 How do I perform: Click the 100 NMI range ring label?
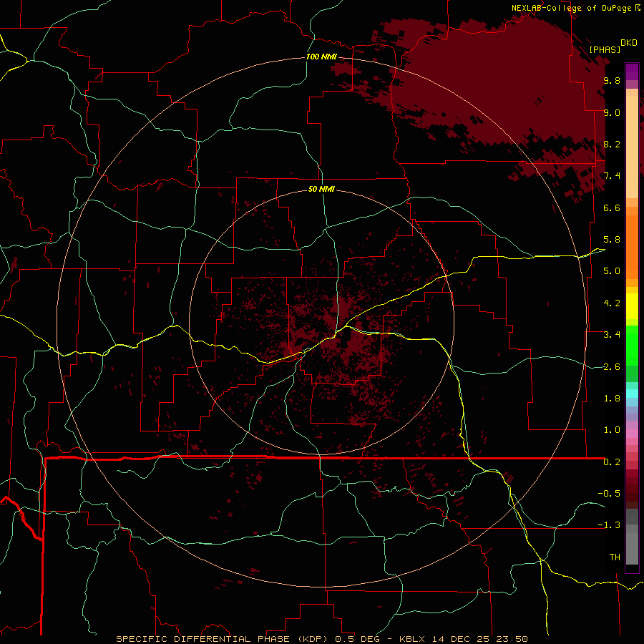(321, 57)
